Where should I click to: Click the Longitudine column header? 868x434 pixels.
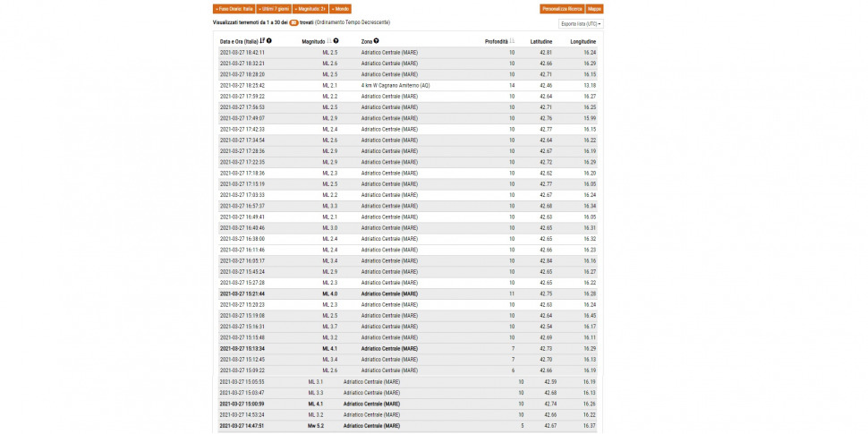coord(583,41)
